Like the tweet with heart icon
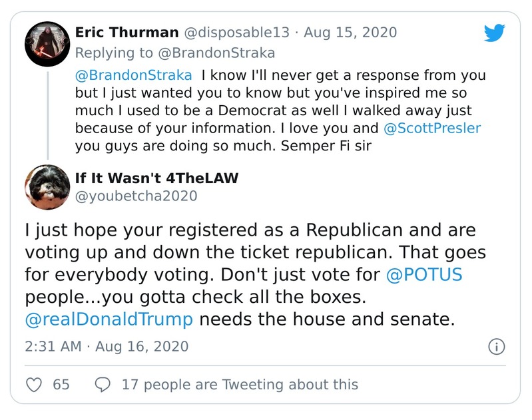 (x=33, y=384)
